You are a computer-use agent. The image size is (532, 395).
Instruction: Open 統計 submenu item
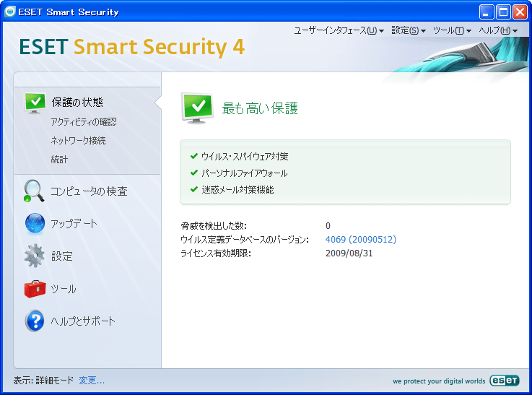coord(59,159)
